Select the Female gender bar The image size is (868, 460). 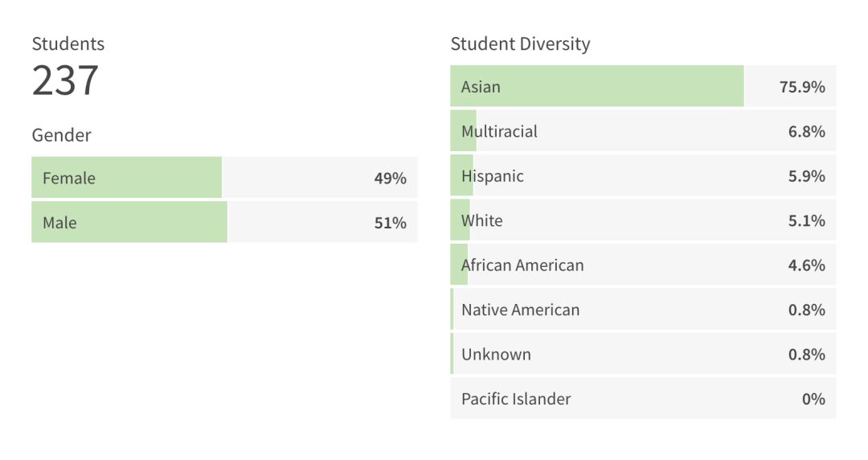click(x=126, y=178)
